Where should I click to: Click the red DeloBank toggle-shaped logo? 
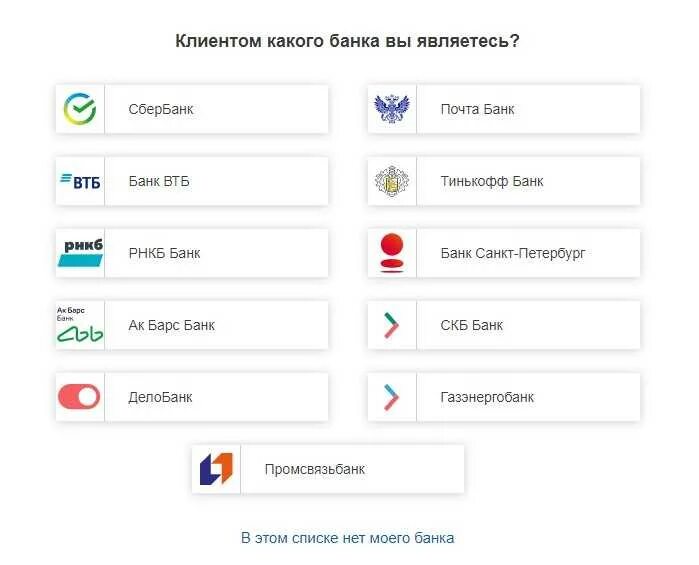point(79,396)
